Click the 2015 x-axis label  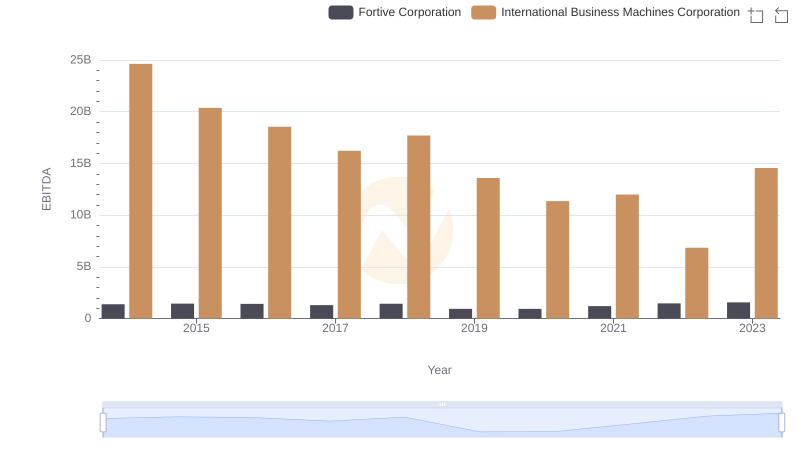196,328
